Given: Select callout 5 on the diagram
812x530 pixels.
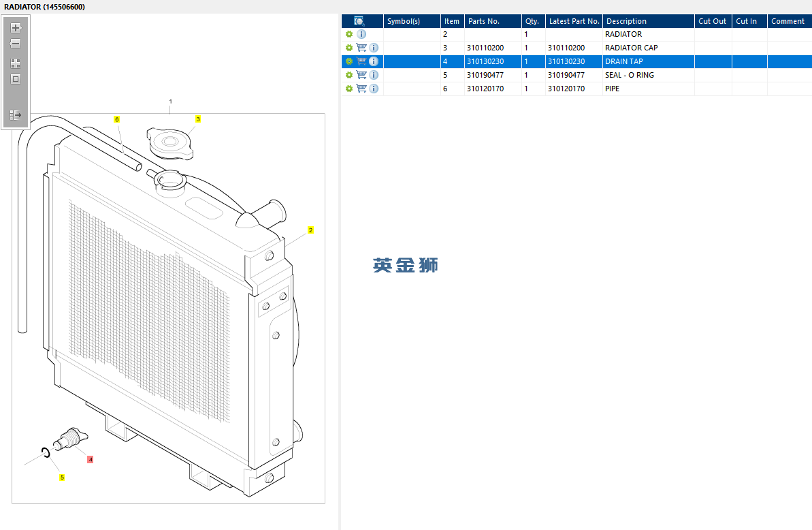Looking at the screenshot, I should [62, 478].
